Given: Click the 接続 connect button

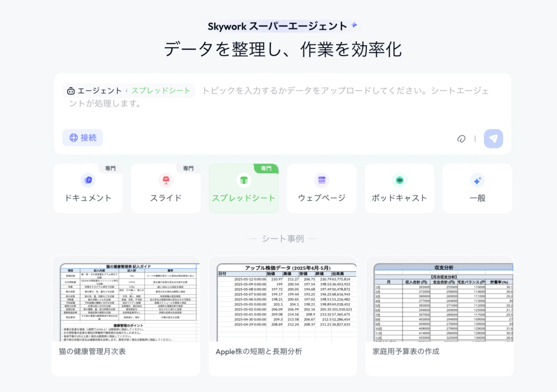Looking at the screenshot, I should click(83, 138).
